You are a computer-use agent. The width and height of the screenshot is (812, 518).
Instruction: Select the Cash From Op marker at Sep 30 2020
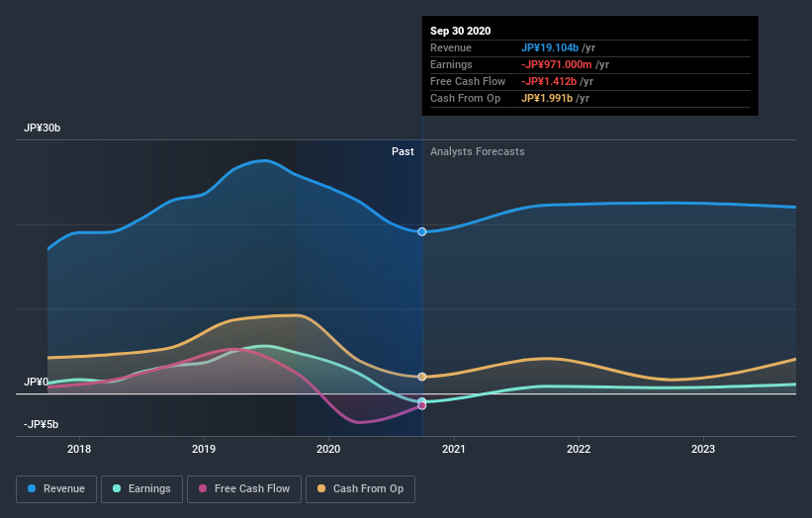tap(422, 377)
